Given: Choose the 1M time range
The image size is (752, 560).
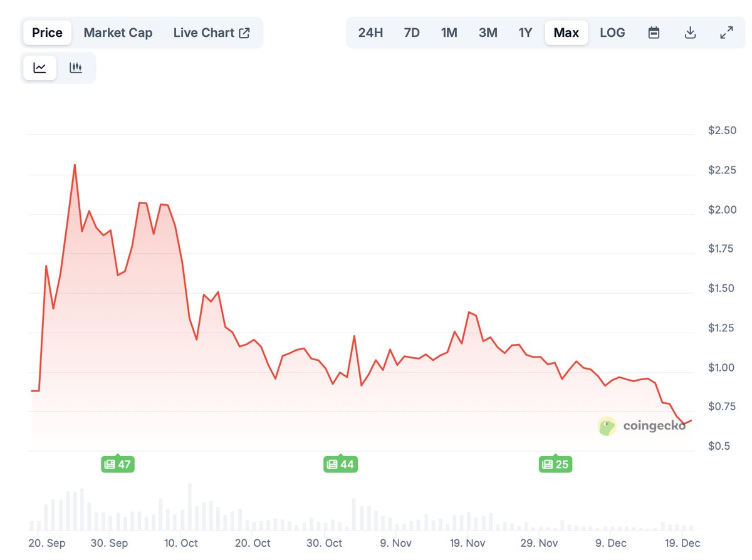Looking at the screenshot, I should pyautogui.click(x=449, y=33).
